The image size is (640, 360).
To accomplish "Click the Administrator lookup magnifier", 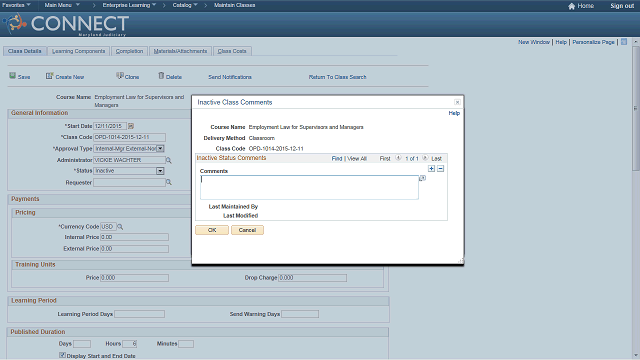I will (x=169, y=160).
